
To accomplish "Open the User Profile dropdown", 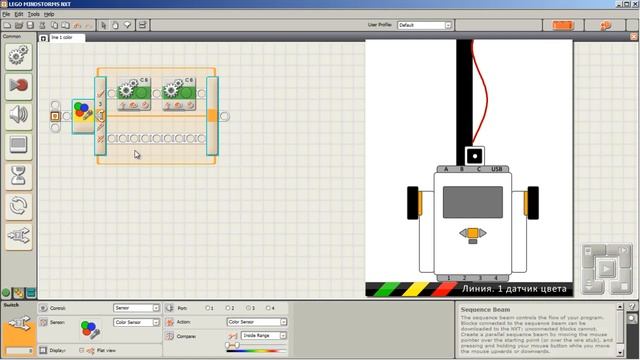I will point(424,25).
